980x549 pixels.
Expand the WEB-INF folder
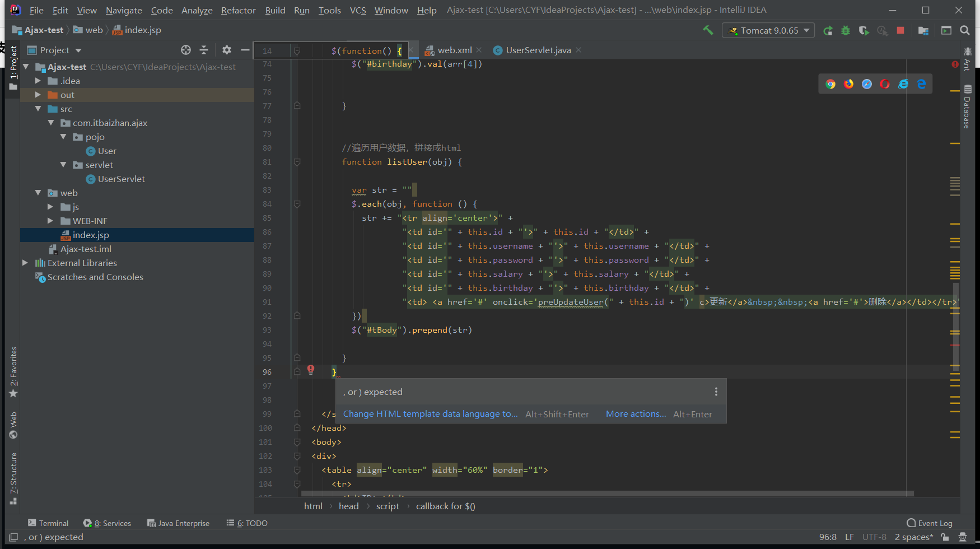pos(50,221)
